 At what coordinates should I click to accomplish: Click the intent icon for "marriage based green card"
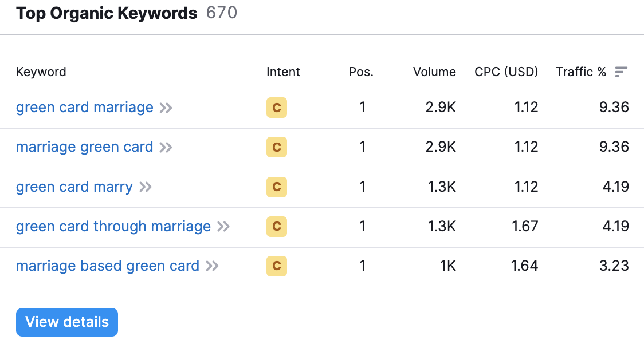(x=277, y=266)
